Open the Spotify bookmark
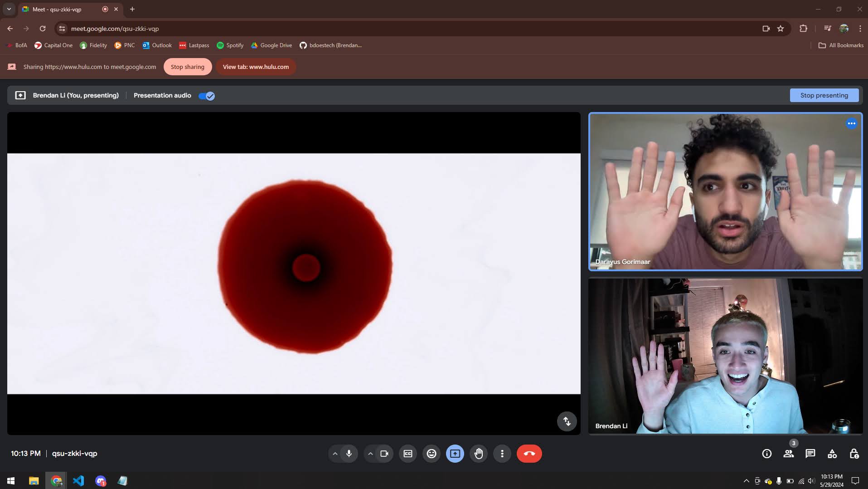The height and width of the screenshot is (489, 868). click(x=230, y=45)
